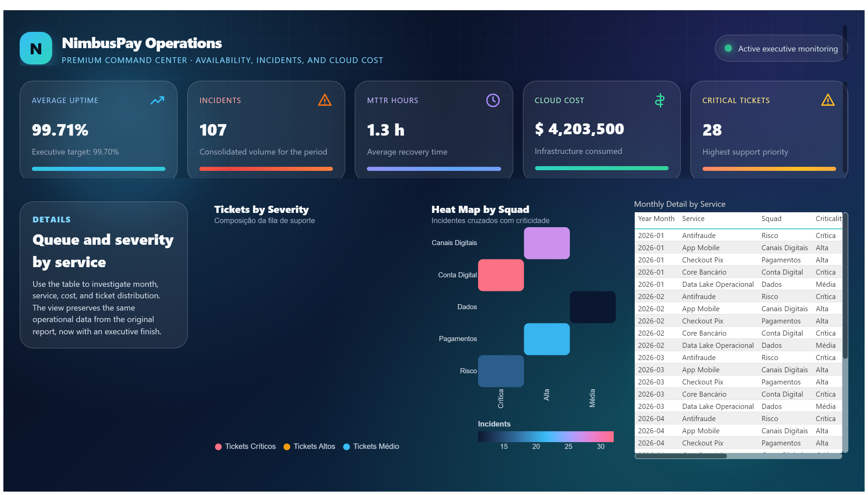The height and width of the screenshot is (495, 868).
Task: Click the $ 4,203,500 cloud cost value
Action: pyautogui.click(x=579, y=129)
